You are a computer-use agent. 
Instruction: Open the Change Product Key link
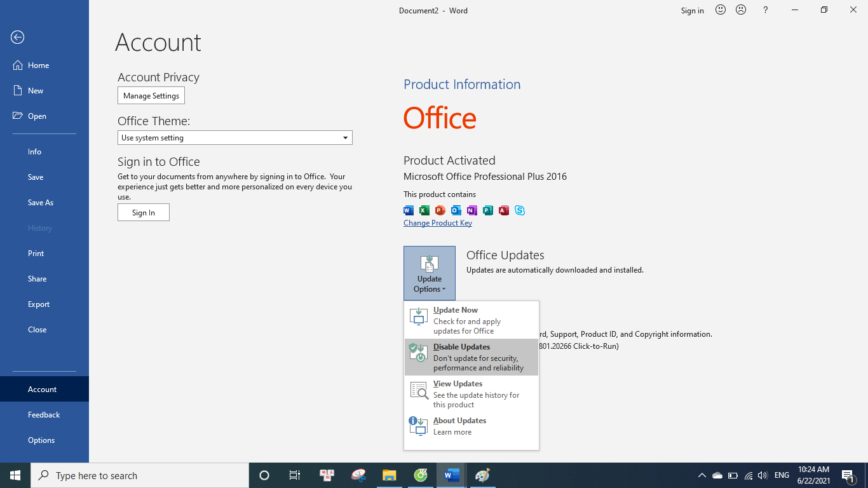437,223
